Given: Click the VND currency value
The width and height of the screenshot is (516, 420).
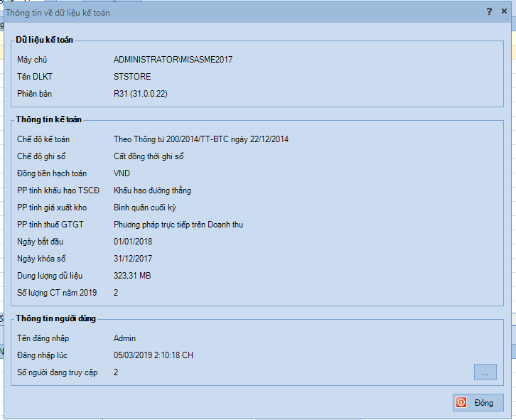Looking at the screenshot, I should pyautogui.click(x=122, y=173).
